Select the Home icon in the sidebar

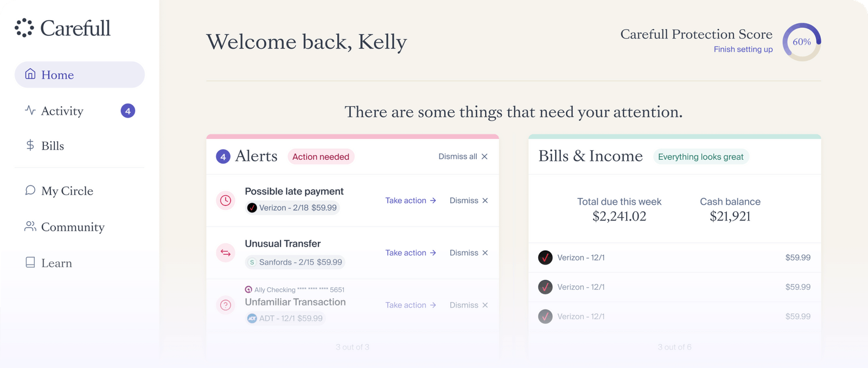coord(30,75)
